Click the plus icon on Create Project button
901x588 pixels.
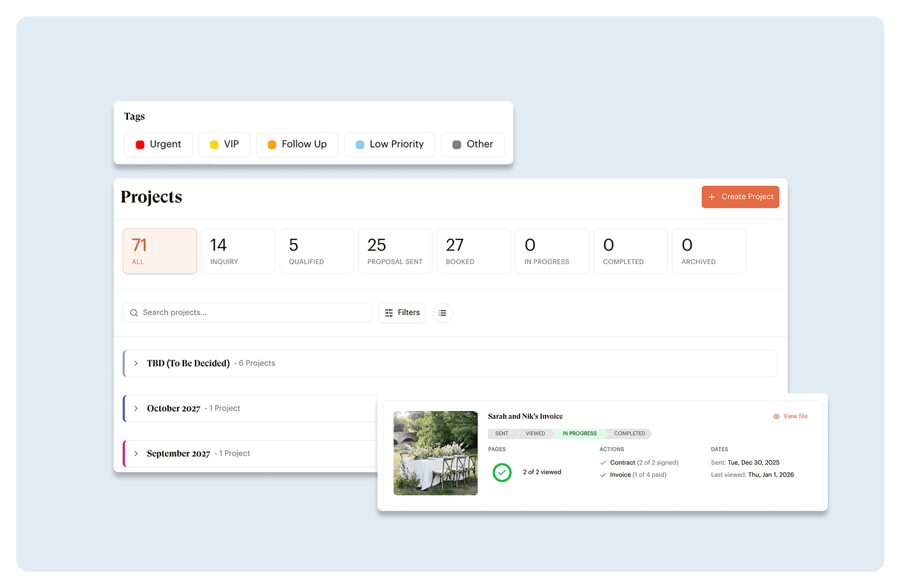click(711, 197)
